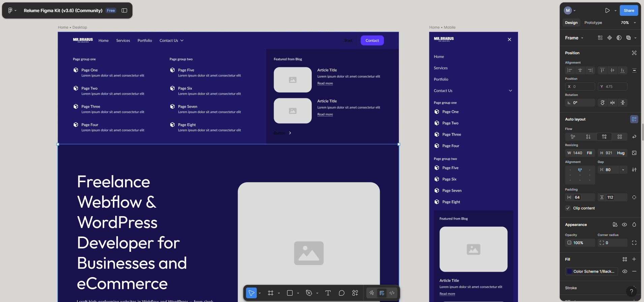
Task: Open Fill styles and variables icon
Action: point(625,259)
